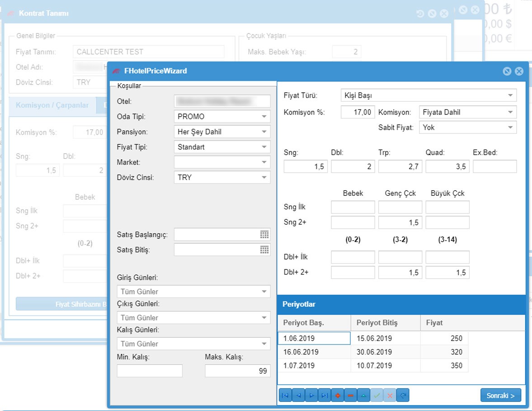This screenshot has width=532, height=411.
Task: Click the Periyot Bitiş column header
Action: coord(386,323)
